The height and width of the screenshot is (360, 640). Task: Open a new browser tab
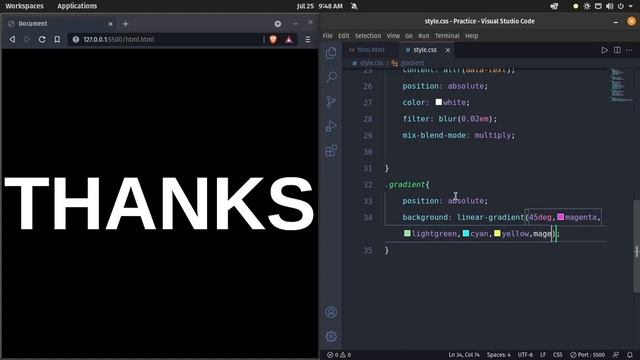tap(125, 24)
